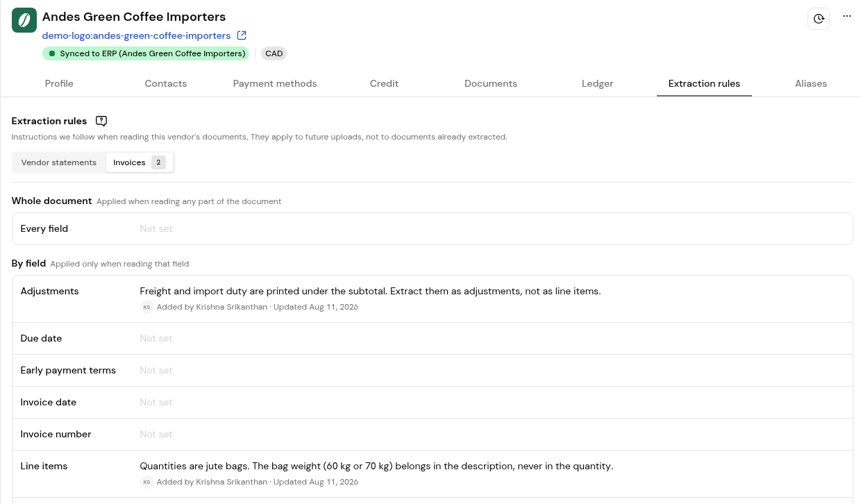Set a rule for Invoice number
This screenshot has height=504, width=861.
point(432,434)
